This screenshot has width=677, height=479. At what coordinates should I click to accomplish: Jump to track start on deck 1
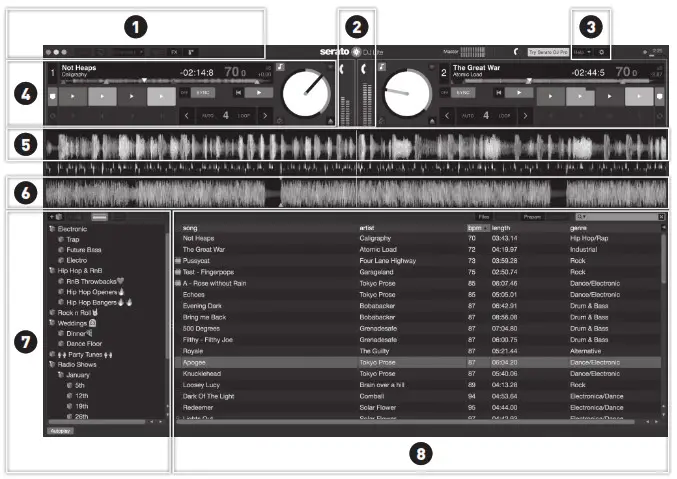click(238, 92)
